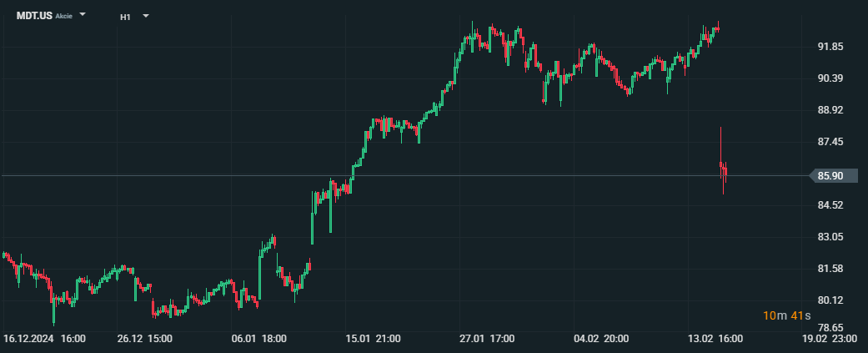Image resolution: width=868 pixels, height=353 pixels.
Task: Click the 81.58 price axis label
Action: (x=830, y=268)
